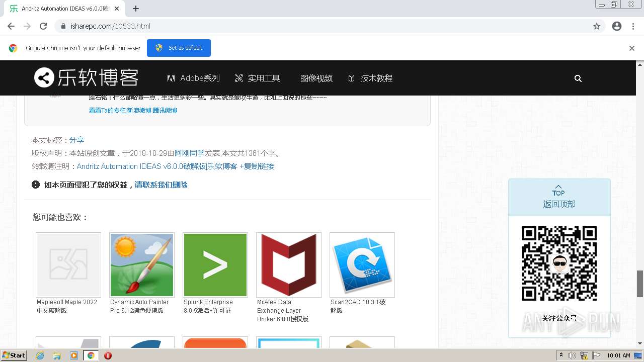Open Internet Explorer from taskbar

click(40, 355)
